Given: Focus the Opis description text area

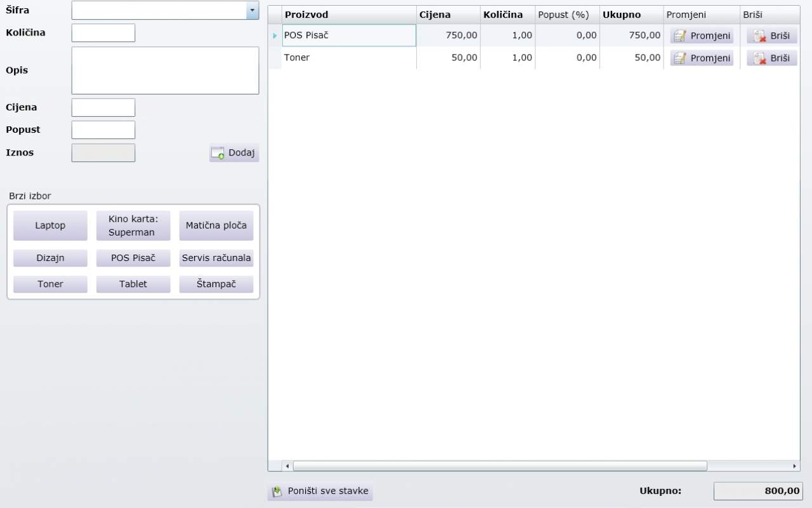Looking at the screenshot, I should point(165,70).
